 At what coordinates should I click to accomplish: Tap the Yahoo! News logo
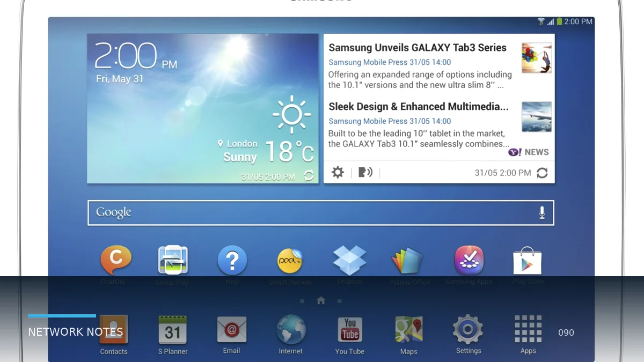click(529, 152)
